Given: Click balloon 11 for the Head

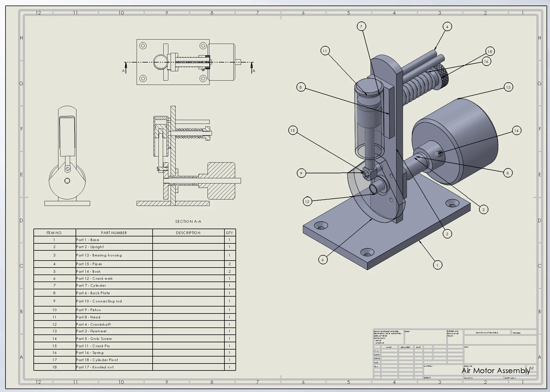Looking at the screenshot, I should [x=325, y=51].
